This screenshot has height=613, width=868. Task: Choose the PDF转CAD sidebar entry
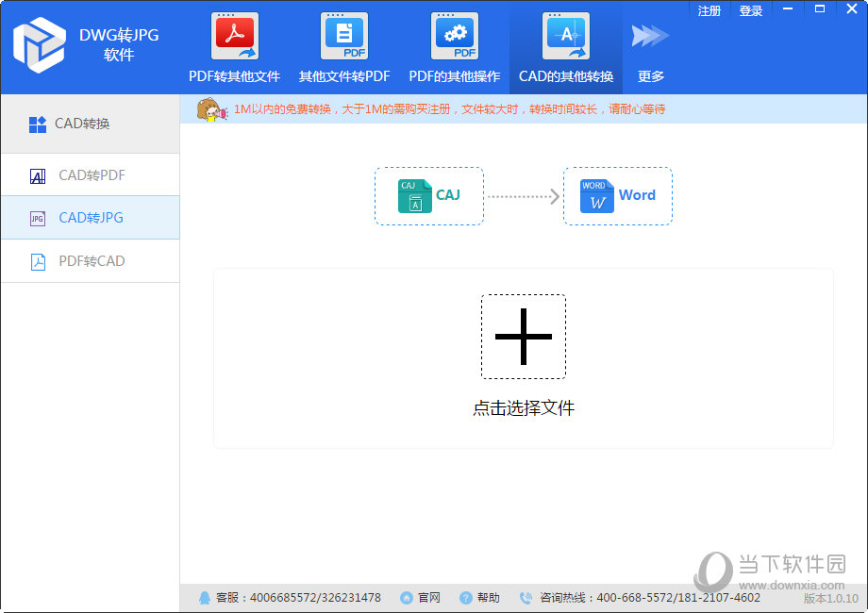(x=91, y=260)
